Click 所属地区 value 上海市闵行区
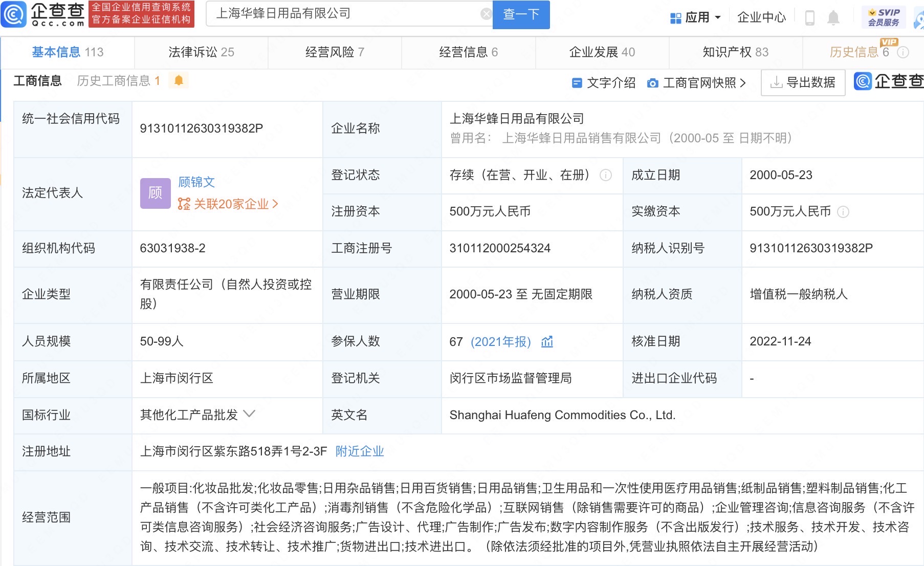Image resolution: width=924 pixels, height=566 pixels. pyautogui.click(x=177, y=378)
